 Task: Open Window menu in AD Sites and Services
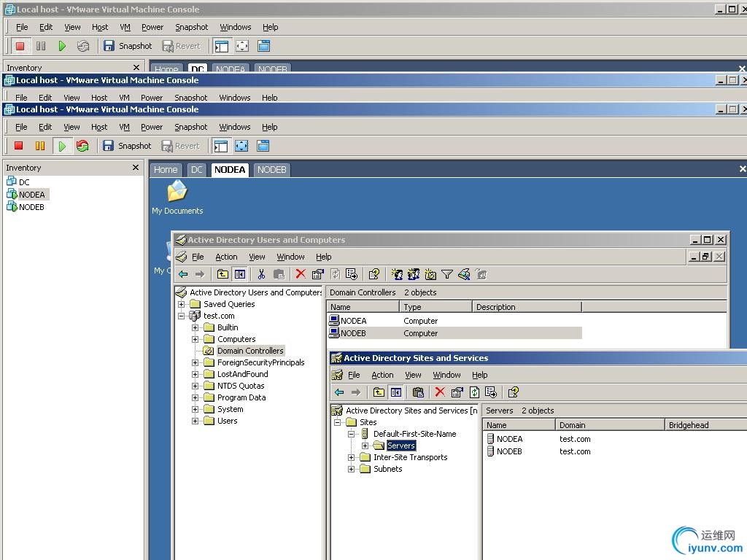pos(446,375)
